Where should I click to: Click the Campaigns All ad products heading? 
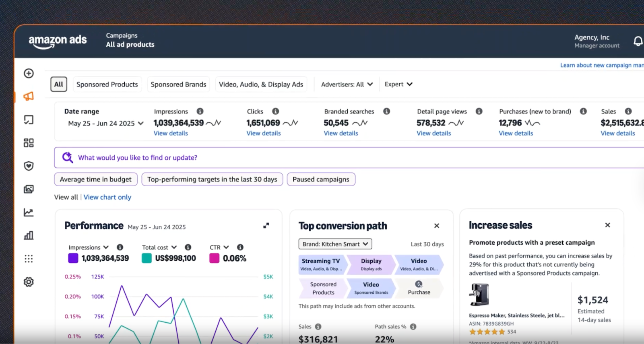coord(130,40)
